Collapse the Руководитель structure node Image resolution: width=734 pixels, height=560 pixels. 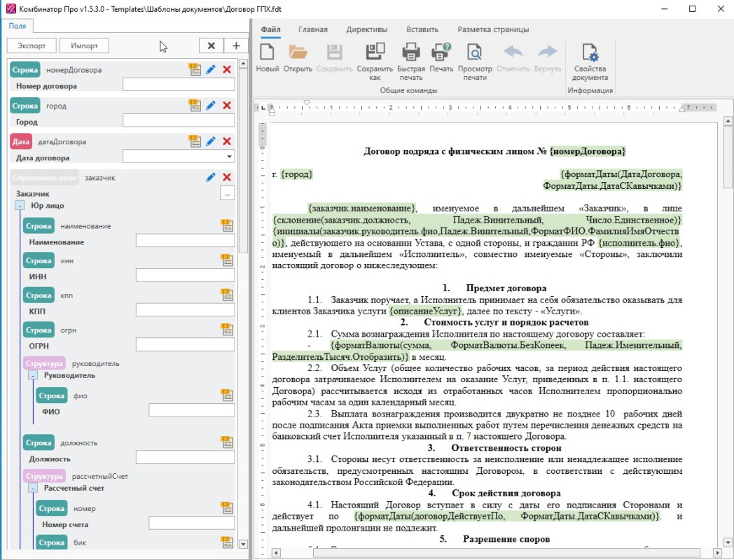pos(33,375)
